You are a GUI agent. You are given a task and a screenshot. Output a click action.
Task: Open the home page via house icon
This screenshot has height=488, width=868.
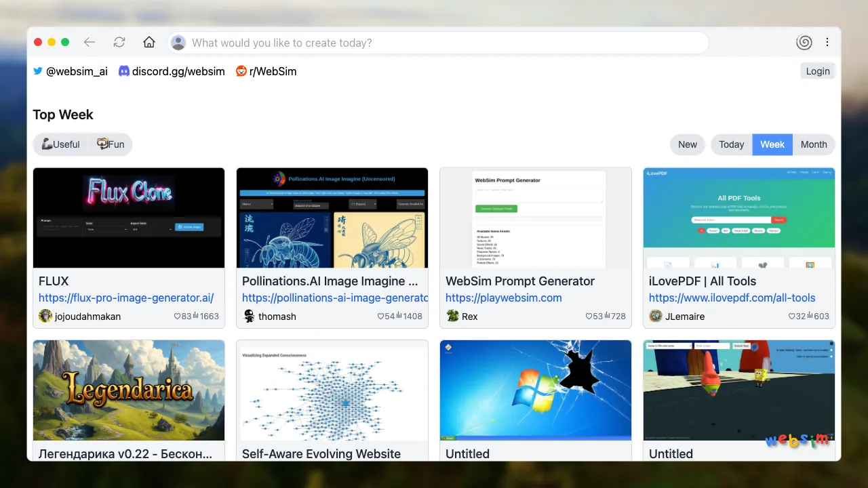149,42
